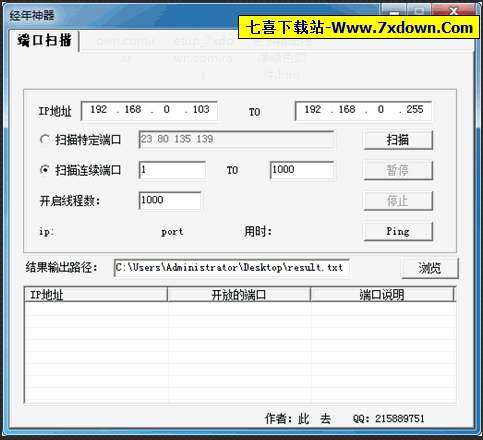Click the last octet 103 of start IP

(201, 110)
